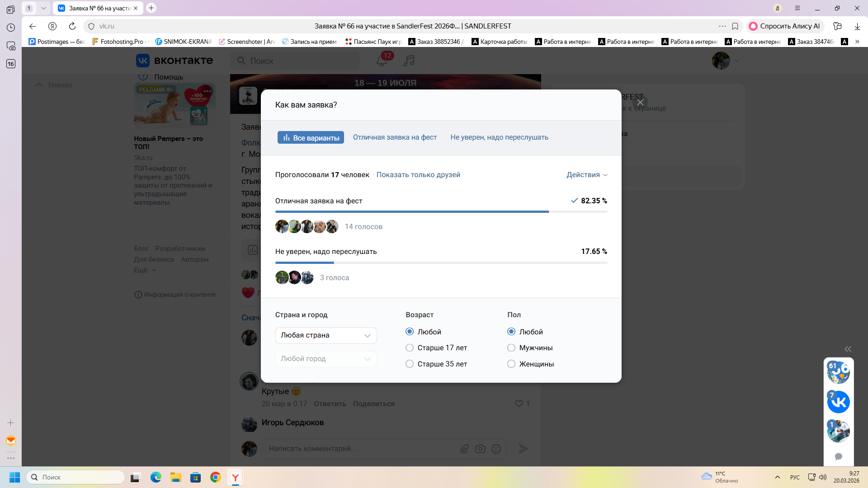Click 'Показать только друзей' link
Viewport: 868px width, 488px height.
tap(418, 175)
